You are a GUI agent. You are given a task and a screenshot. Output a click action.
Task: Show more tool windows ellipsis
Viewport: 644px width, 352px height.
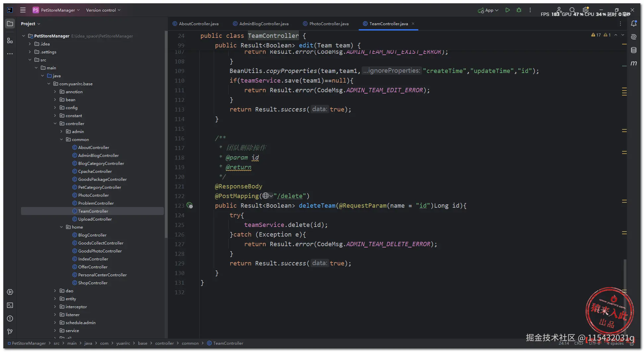(x=10, y=54)
